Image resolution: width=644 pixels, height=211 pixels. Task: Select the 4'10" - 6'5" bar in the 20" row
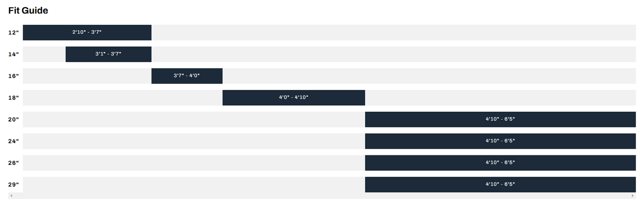500,120
